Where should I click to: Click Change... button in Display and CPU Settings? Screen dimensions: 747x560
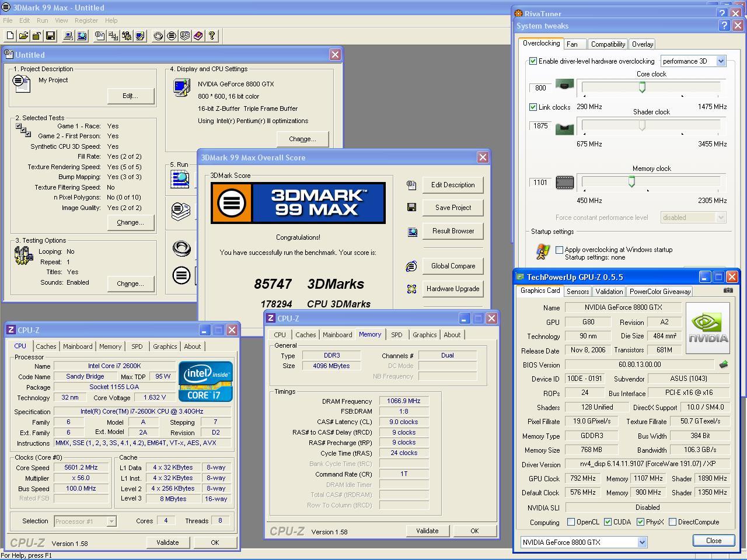click(302, 139)
